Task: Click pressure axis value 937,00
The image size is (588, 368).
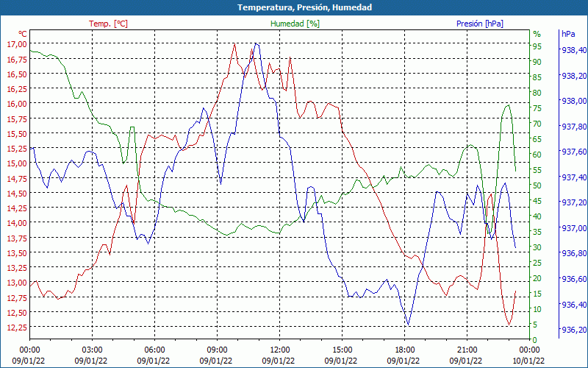Action: pos(574,228)
